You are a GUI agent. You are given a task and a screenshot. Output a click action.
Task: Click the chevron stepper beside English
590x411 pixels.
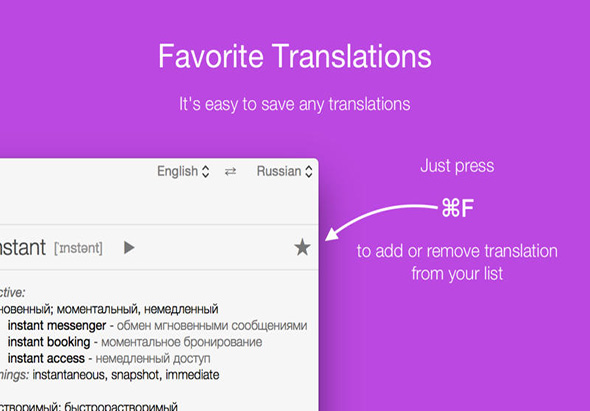coord(205,172)
